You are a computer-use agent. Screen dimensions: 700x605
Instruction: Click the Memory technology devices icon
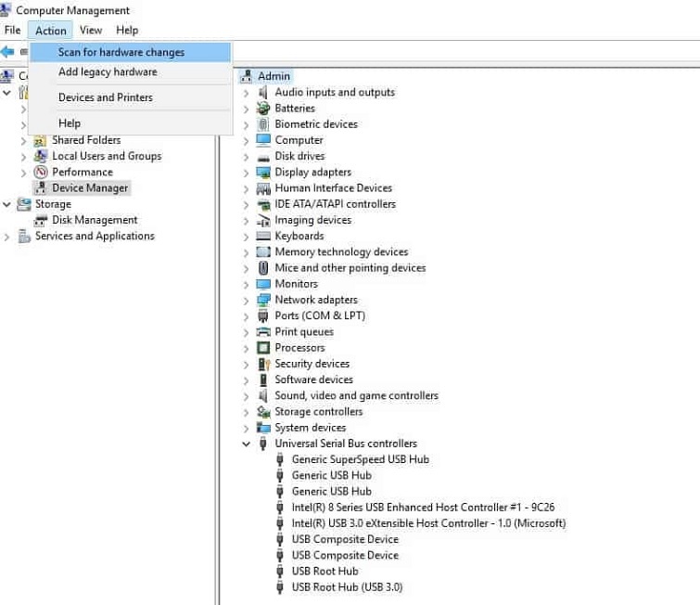(263, 252)
